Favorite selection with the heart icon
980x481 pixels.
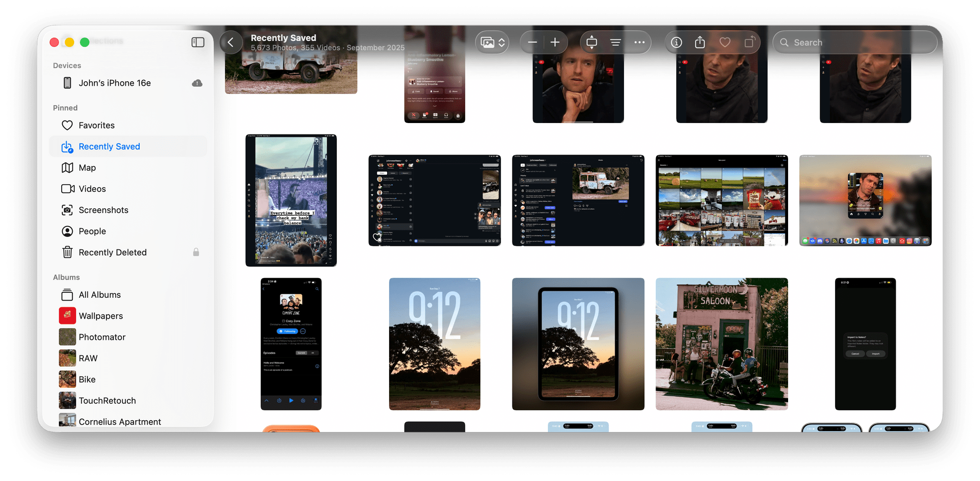[x=725, y=43]
